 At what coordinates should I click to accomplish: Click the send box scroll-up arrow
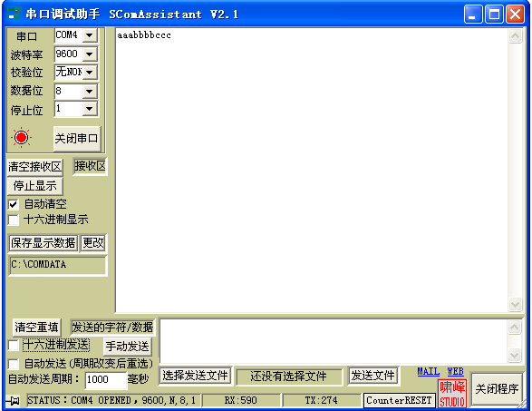(515, 328)
